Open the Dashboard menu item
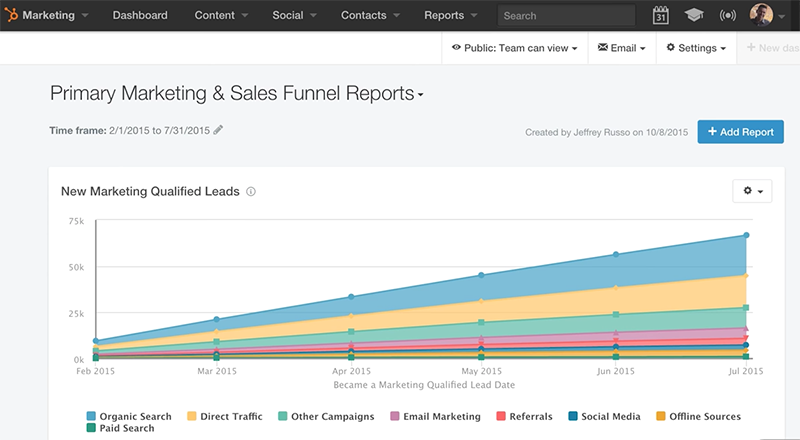Screen dimensions: 800x440 (140, 16)
